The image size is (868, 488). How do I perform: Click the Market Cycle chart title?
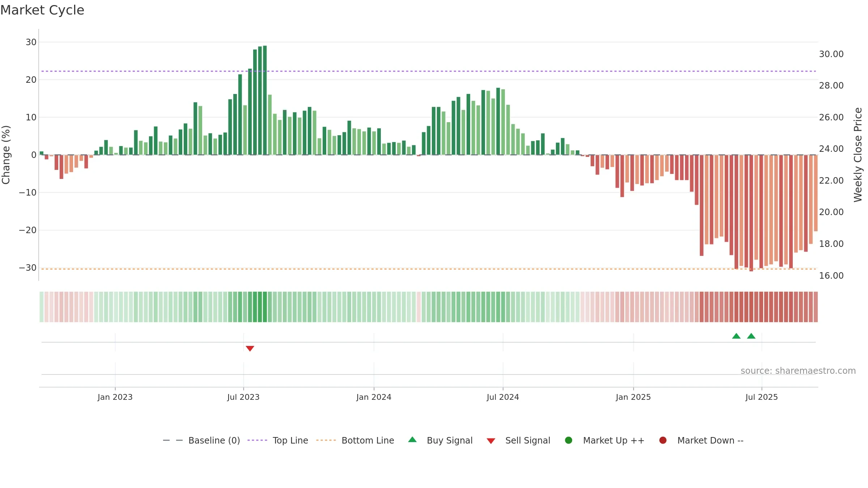click(x=42, y=10)
